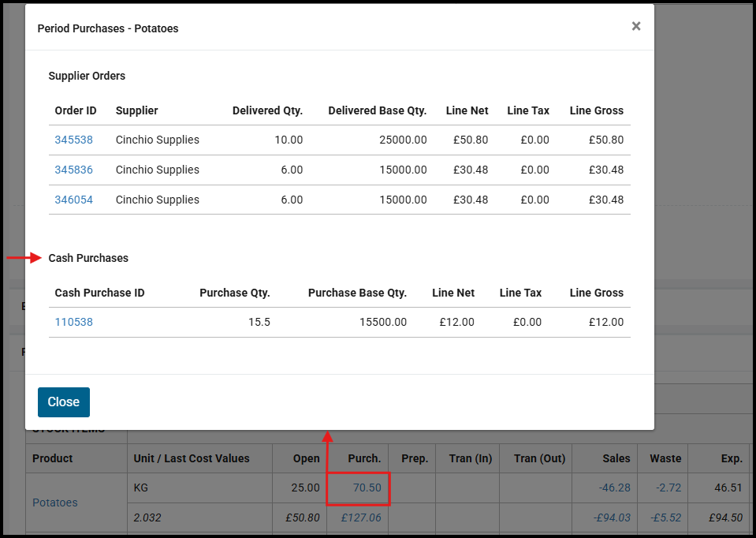Close the dialog using the X icon

coord(635,26)
